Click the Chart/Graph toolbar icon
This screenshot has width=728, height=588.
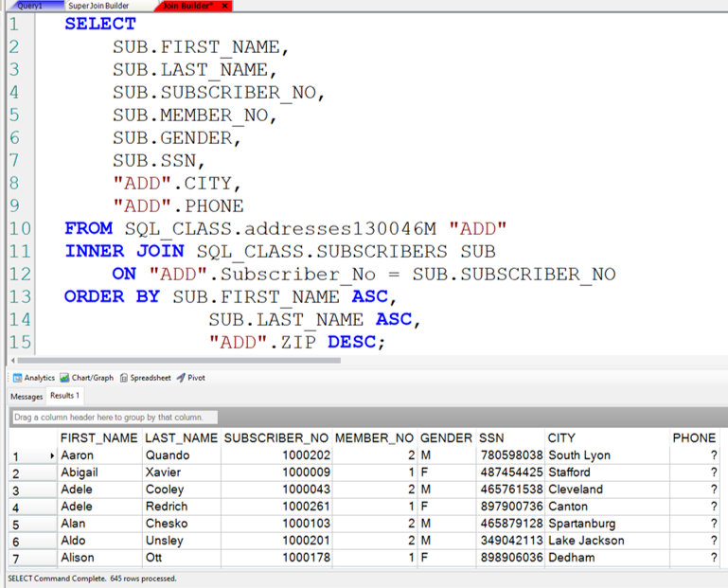(86, 378)
